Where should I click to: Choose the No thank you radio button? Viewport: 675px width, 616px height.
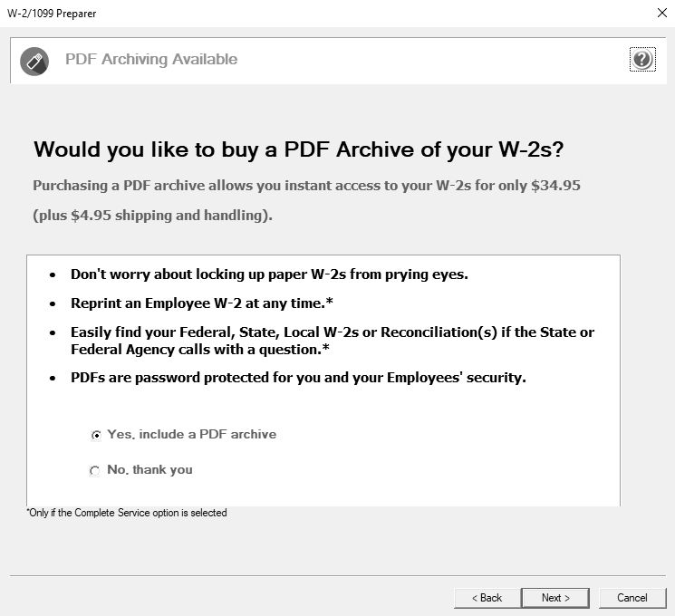94,470
